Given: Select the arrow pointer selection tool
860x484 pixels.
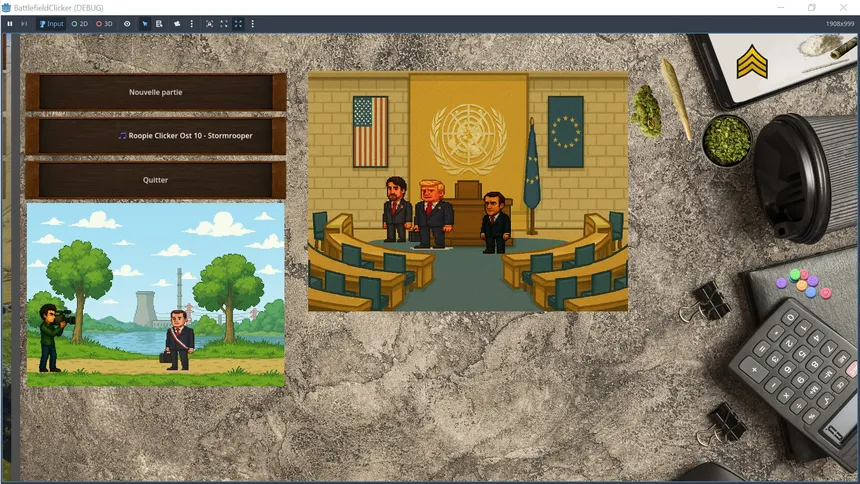Looking at the screenshot, I should click(145, 23).
